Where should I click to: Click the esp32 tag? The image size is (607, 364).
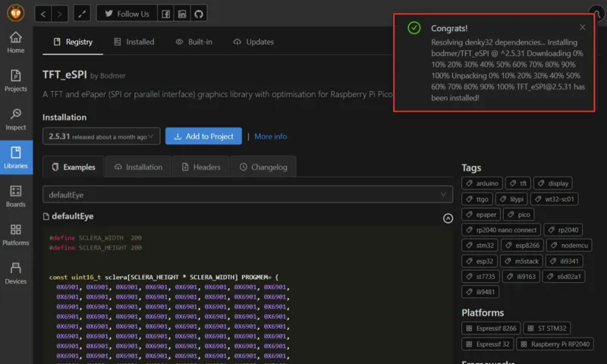coord(480,261)
